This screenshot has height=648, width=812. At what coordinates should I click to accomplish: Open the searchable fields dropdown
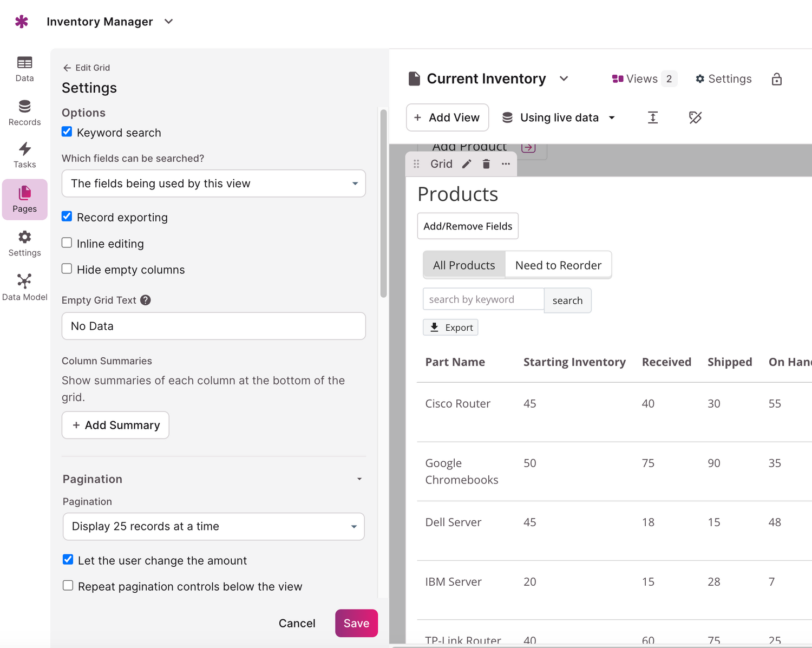[x=213, y=184]
